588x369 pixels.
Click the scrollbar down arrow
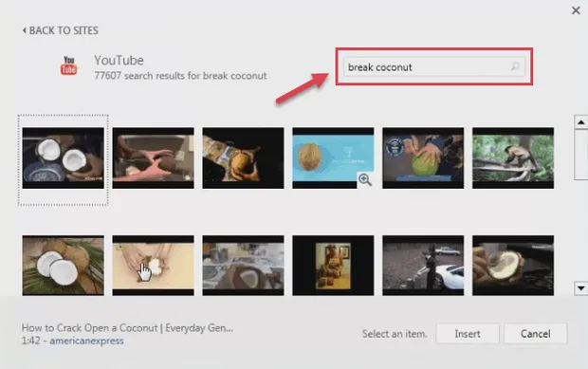(580, 288)
